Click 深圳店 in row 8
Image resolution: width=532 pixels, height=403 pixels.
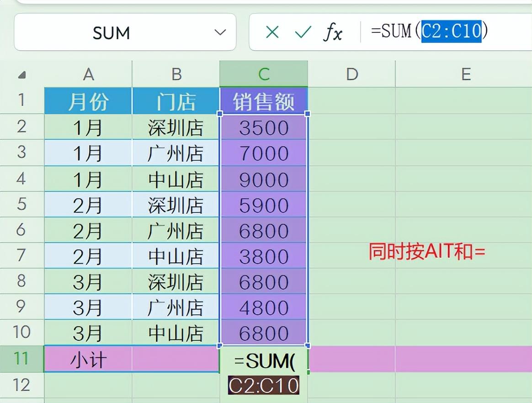176,281
